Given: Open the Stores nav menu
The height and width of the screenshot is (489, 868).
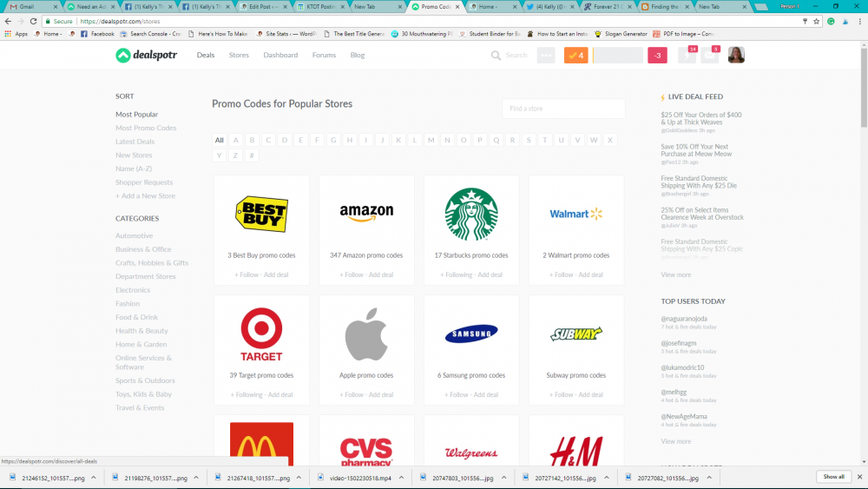Looking at the screenshot, I should pyautogui.click(x=239, y=55).
